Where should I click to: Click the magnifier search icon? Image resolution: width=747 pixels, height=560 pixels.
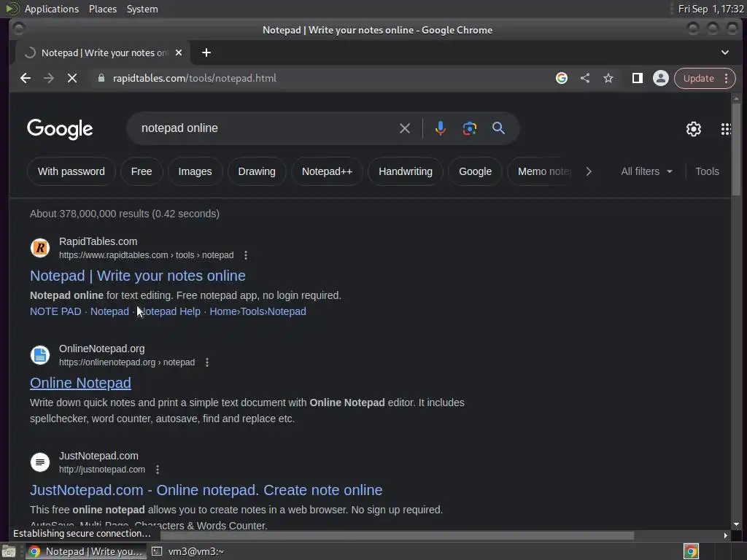pyautogui.click(x=498, y=128)
